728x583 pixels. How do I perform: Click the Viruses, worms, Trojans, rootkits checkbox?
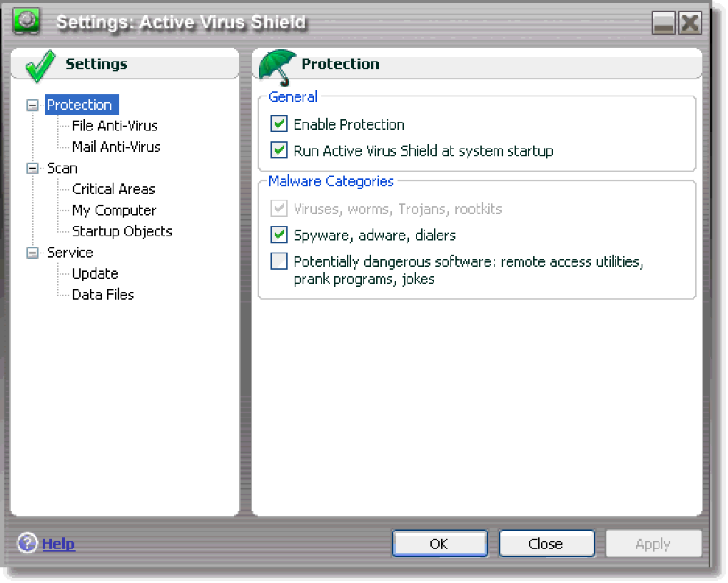click(278, 208)
